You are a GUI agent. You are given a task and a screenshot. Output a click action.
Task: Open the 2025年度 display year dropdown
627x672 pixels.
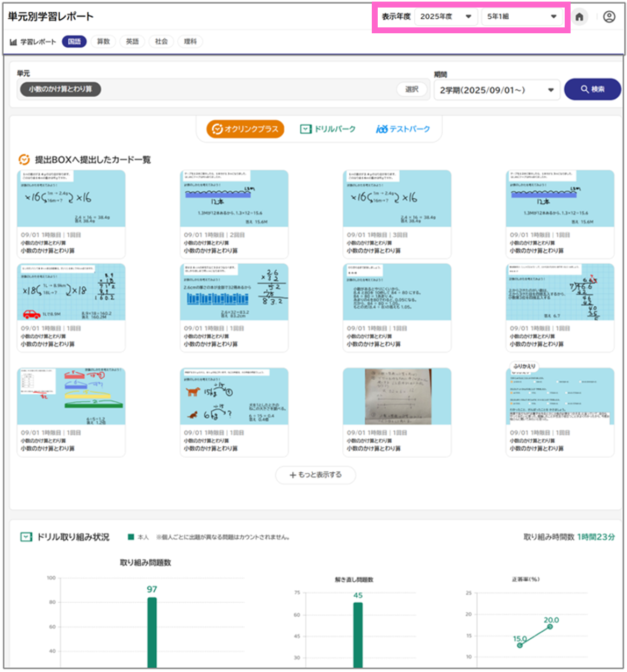click(445, 17)
